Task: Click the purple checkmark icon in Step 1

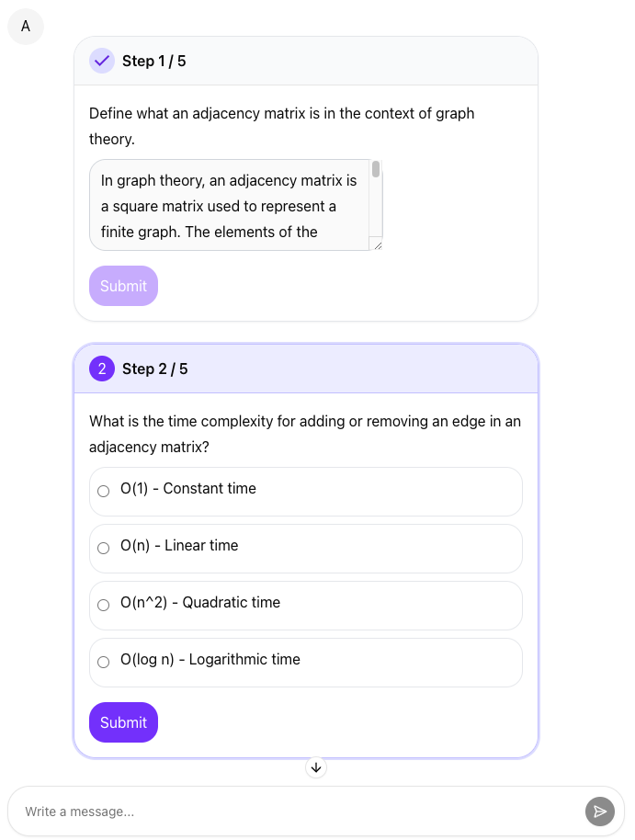Action: point(102,61)
